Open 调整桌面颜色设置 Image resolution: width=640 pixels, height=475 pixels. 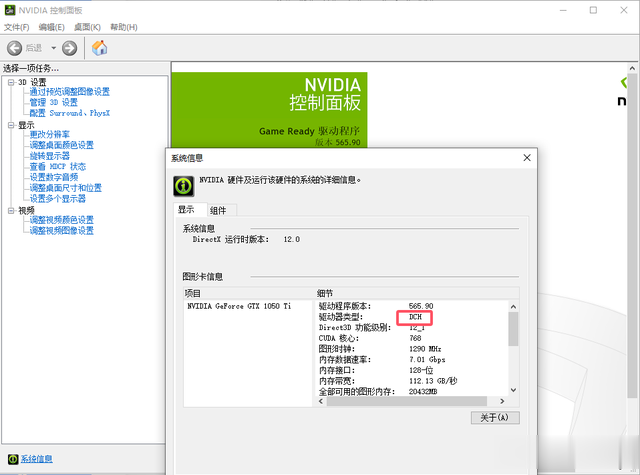pos(62,145)
